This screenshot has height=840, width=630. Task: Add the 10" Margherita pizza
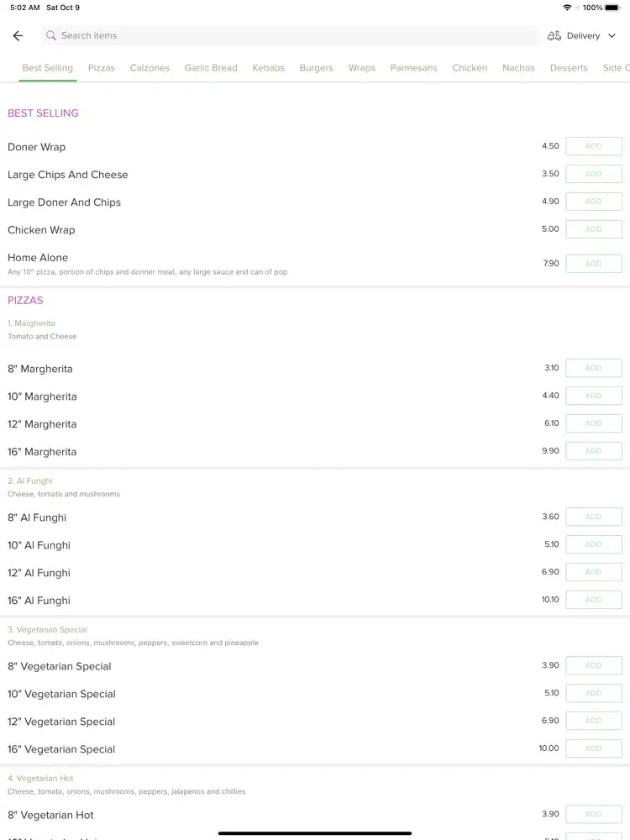click(x=594, y=396)
